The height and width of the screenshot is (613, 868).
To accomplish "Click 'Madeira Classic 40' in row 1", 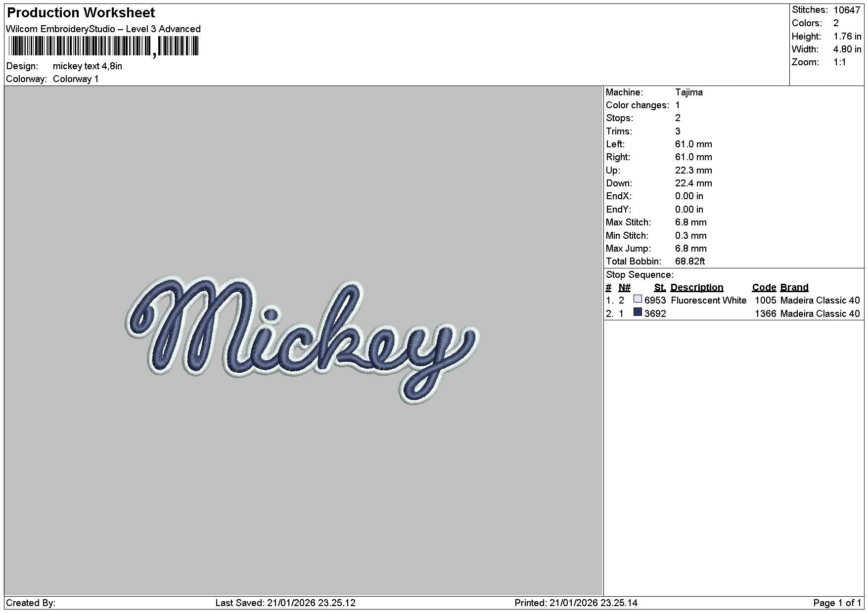I will pos(820,300).
